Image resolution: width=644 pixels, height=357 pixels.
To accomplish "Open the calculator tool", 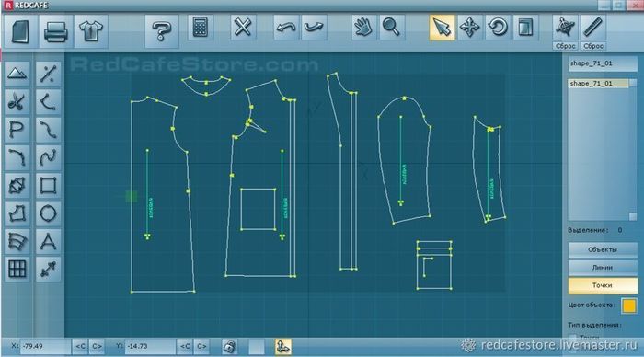I will click(200, 28).
